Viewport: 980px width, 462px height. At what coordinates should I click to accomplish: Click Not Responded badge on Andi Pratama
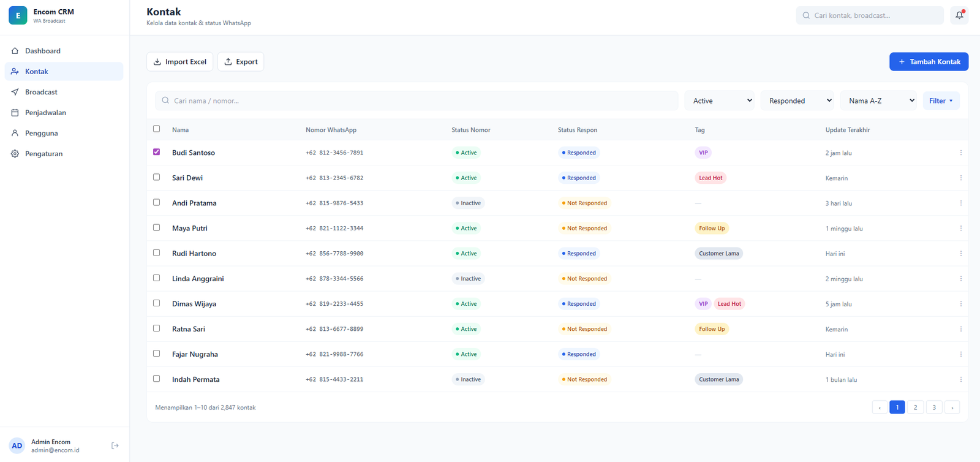pyautogui.click(x=584, y=203)
